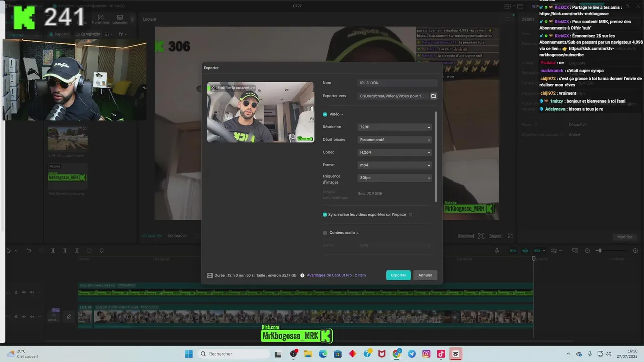The height and width of the screenshot is (362, 644).
Task: Collapse the Contenu audio section arrow
Action: click(358, 233)
